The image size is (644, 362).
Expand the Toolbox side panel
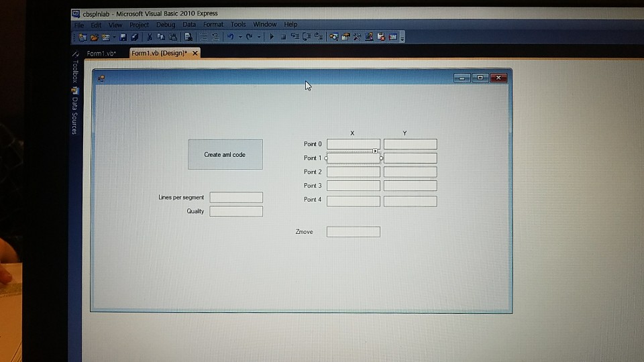pos(75,68)
